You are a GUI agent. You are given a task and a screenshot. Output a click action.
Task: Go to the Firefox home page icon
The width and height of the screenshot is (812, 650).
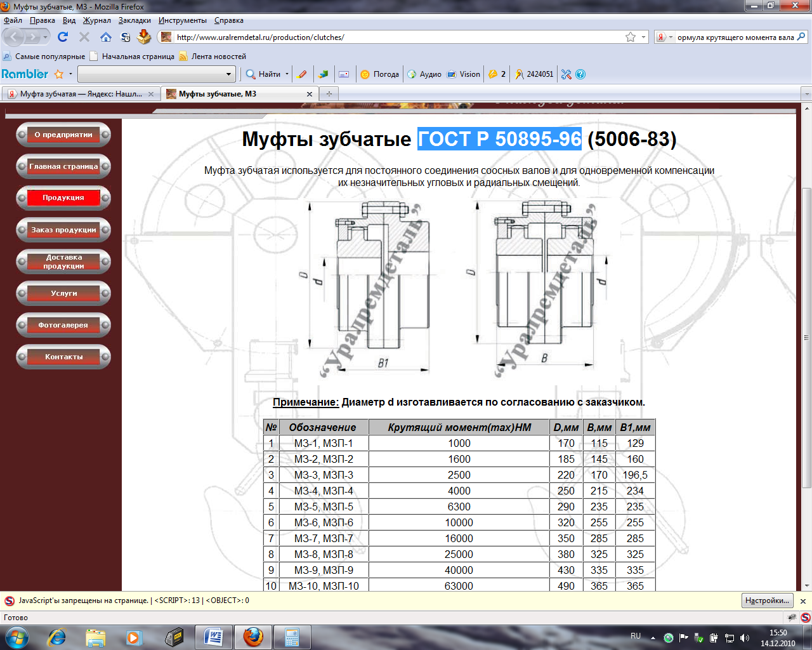[x=106, y=37]
